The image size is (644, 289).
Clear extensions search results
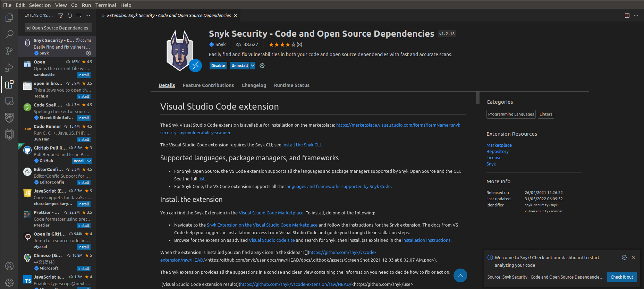tap(79, 16)
